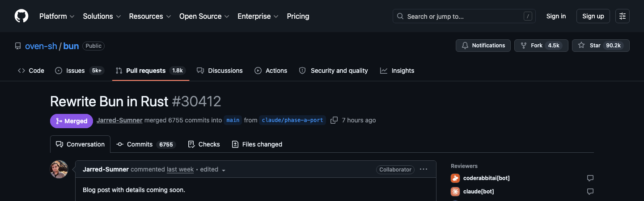Open the Insights tab
Image resolution: width=644 pixels, height=201 pixels.
[397, 71]
